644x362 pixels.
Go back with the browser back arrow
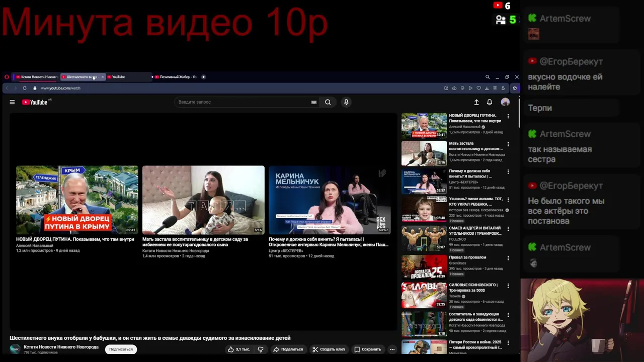[7, 88]
